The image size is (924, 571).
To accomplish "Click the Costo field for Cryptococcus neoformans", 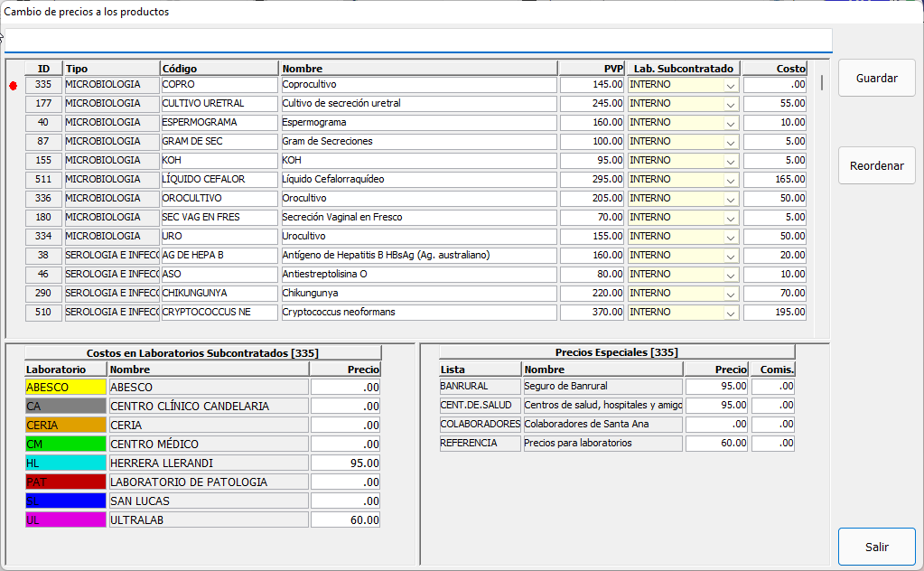I will (x=774, y=313).
